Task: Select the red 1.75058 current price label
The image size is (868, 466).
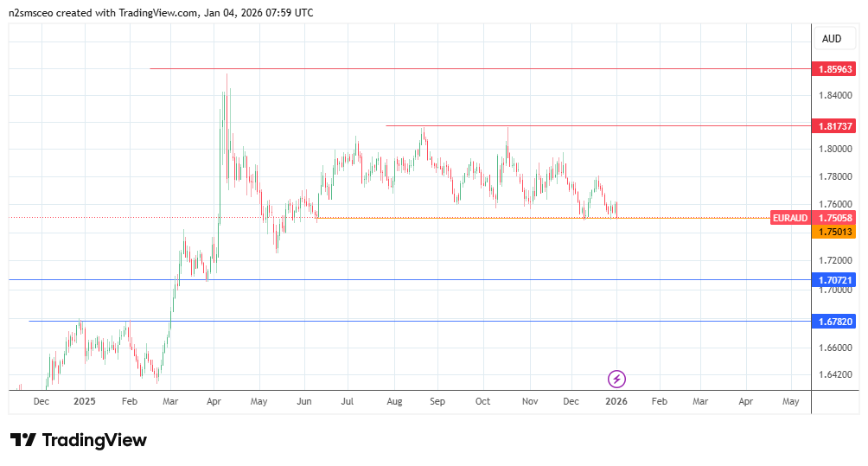Action: tap(835, 218)
